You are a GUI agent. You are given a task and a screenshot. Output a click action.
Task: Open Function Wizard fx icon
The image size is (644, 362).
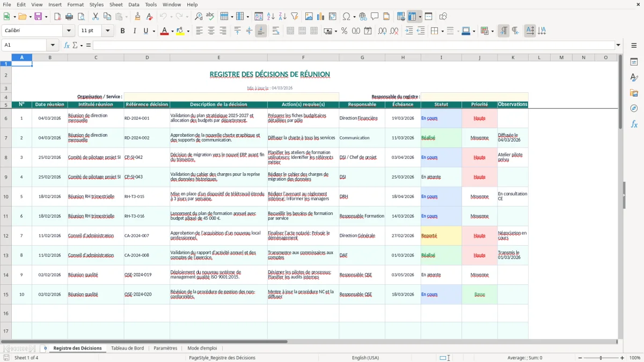(67, 45)
